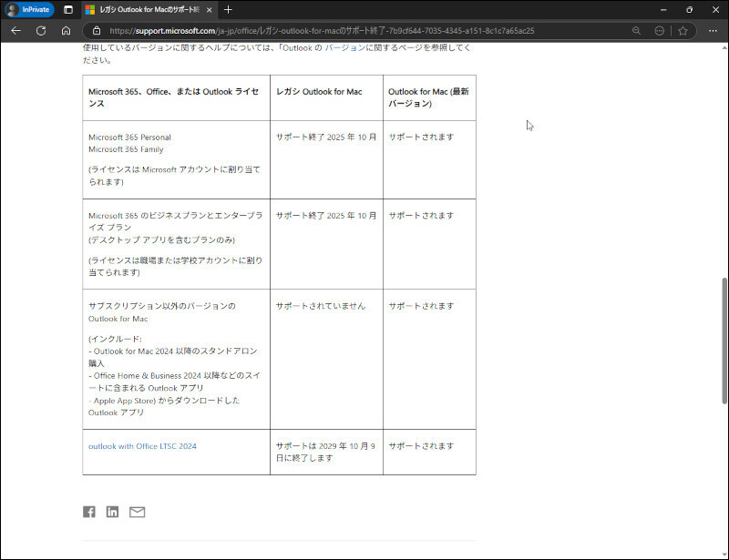Screen dimensions: 729x560
Task: View site info lock icon
Action: [97, 31]
